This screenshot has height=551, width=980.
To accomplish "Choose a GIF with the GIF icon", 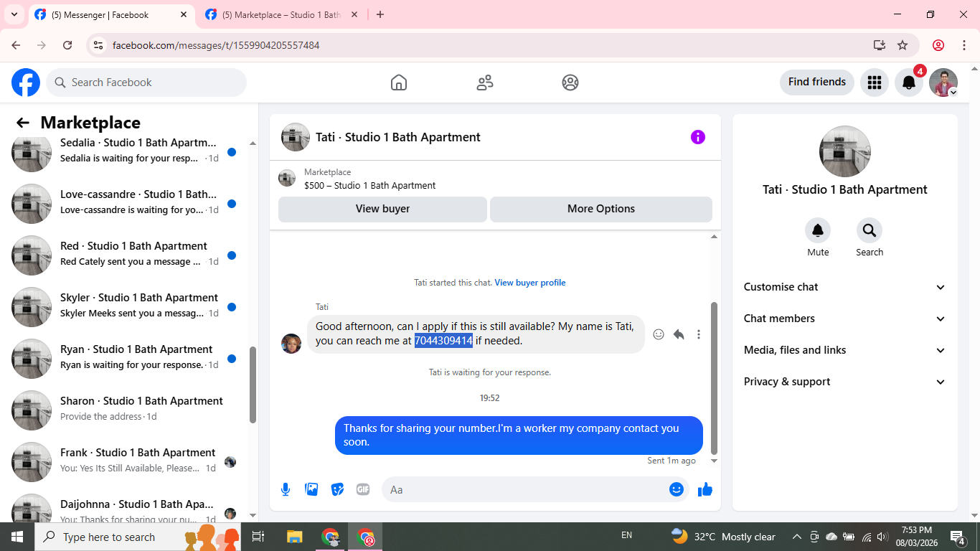I will pyautogui.click(x=363, y=489).
